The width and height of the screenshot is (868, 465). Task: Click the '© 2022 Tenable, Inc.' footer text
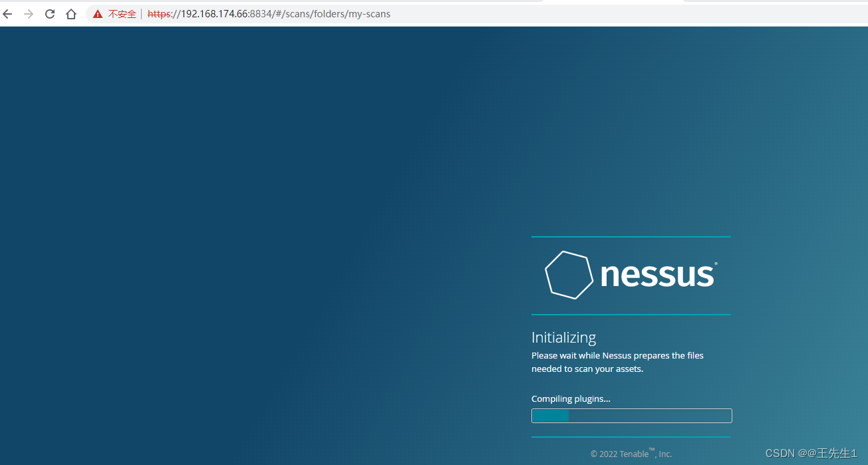point(631,454)
